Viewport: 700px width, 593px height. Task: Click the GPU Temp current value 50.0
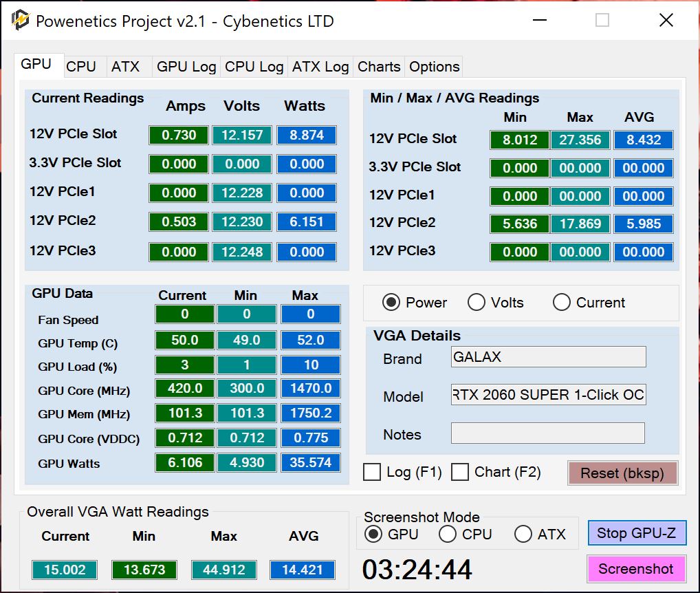pos(185,340)
